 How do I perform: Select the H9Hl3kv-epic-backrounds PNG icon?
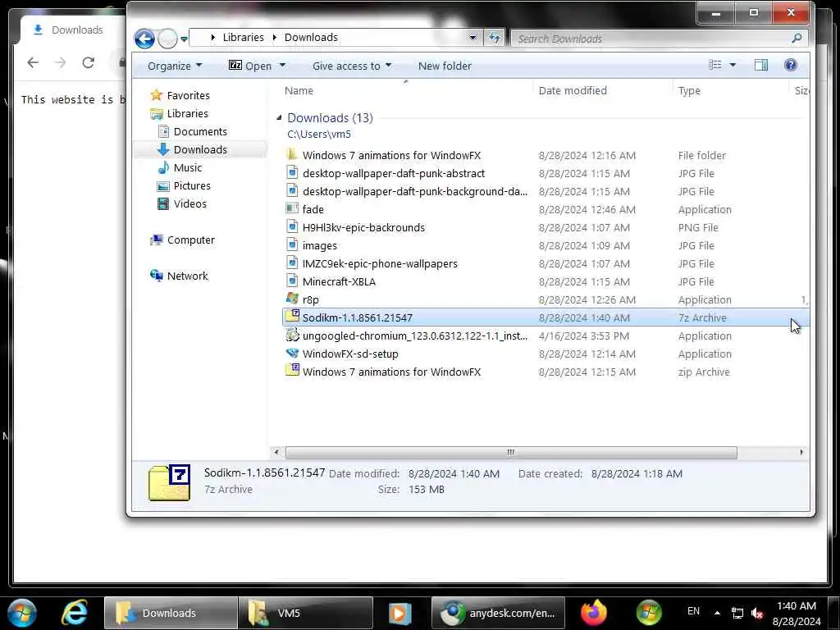(292, 226)
